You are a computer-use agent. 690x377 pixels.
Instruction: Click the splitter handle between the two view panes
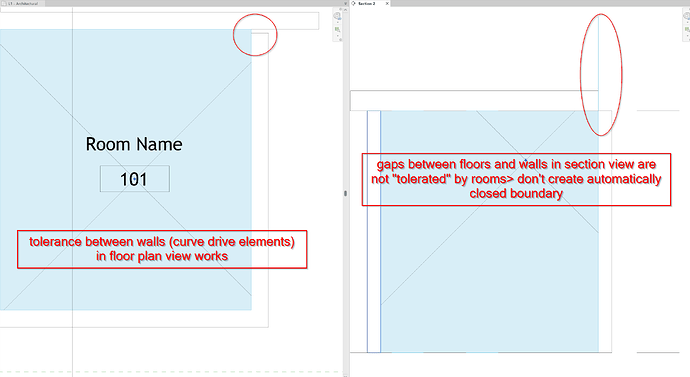click(345, 193)
